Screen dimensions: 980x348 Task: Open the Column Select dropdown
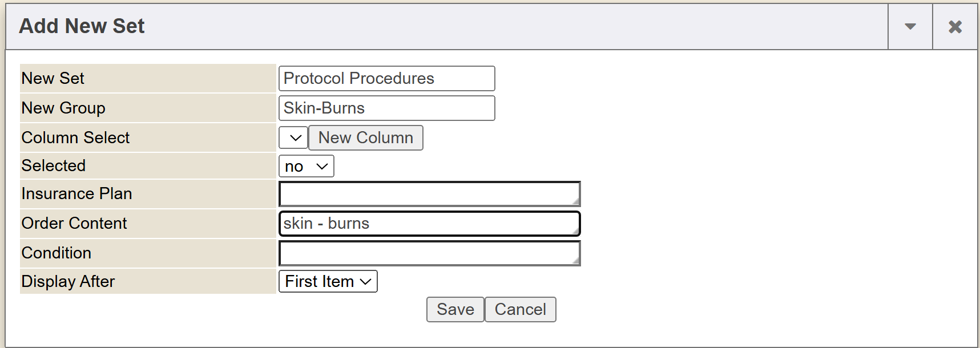pyautogui.click(x=293, y=138)
